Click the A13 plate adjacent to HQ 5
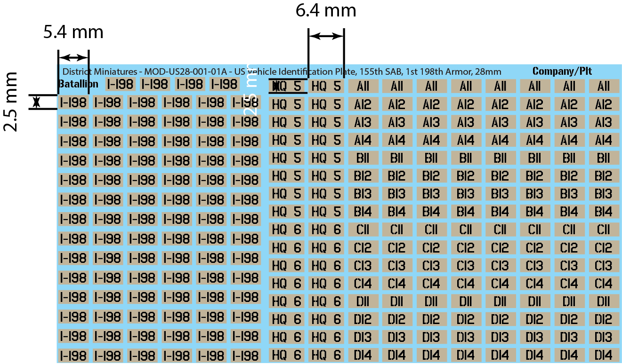This screenshot has width=622, height=364. (363, 122)
